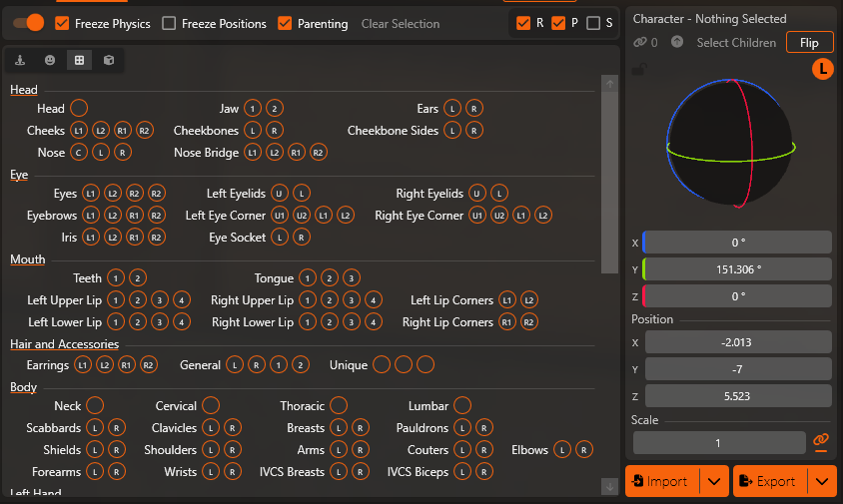This screenshot has width=843, height=504.
Task: Select Wrists L bone
Action: coord(211,472)
